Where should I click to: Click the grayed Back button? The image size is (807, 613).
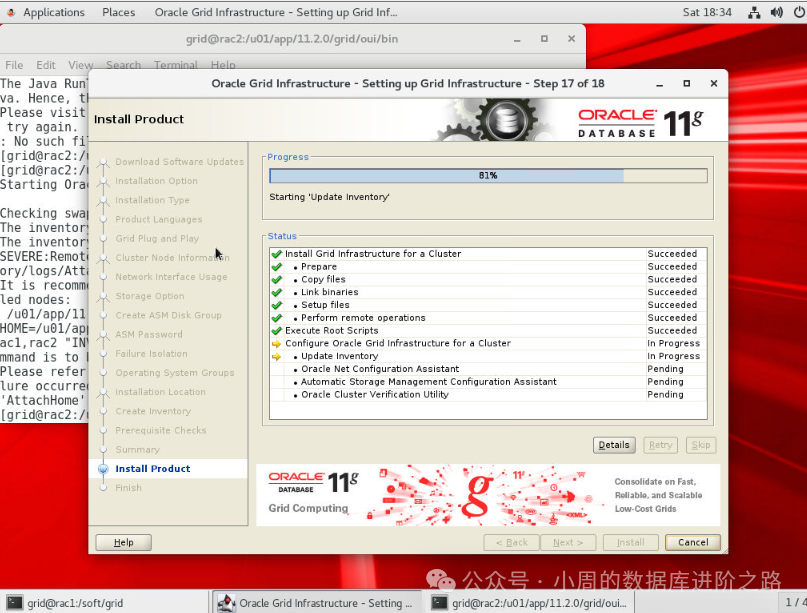[x=512, y=542]
